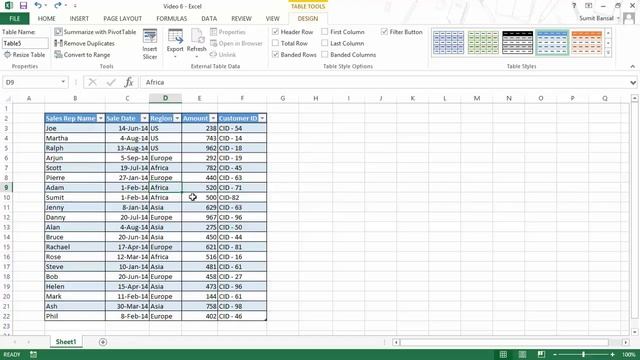Select cell containing Sumit
Screen dimensions: 640x360
(x=75, y=198)
